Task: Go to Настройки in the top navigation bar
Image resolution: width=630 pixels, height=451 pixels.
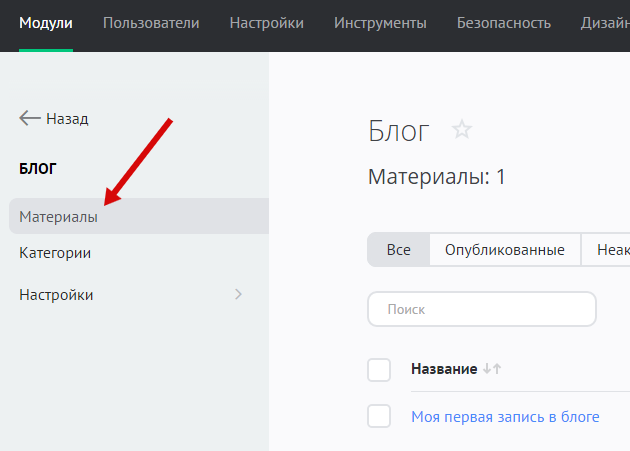Action: (266, 23)
